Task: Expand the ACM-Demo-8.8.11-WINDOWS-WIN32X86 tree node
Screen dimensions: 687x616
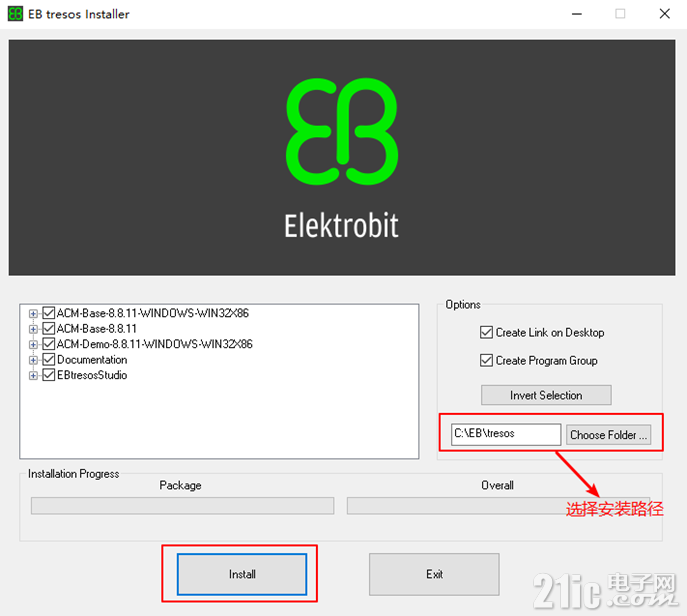Action: [x=33, y=344]
